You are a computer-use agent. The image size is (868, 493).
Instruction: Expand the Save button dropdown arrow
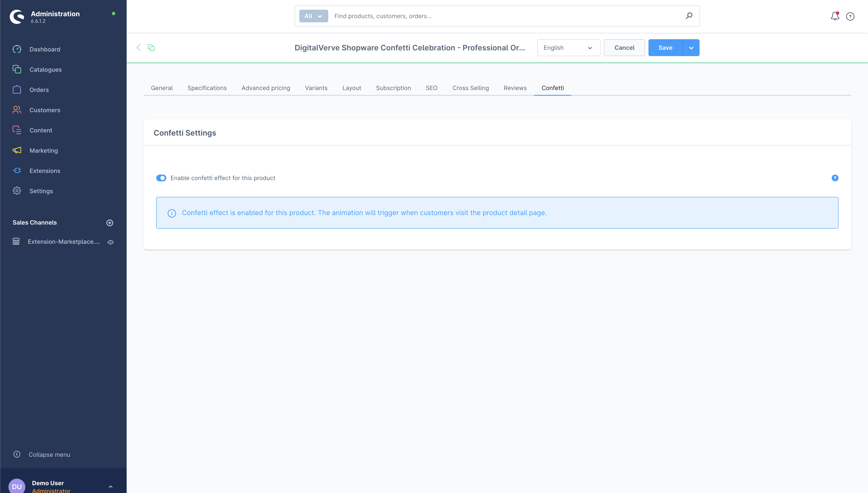pyautogui.click(x=691, y=48)
